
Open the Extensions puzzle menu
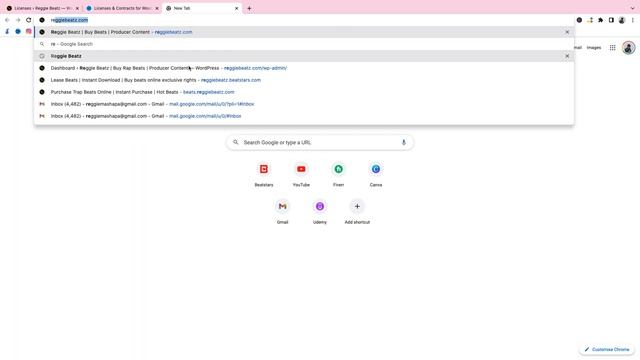tap(600, 20)
